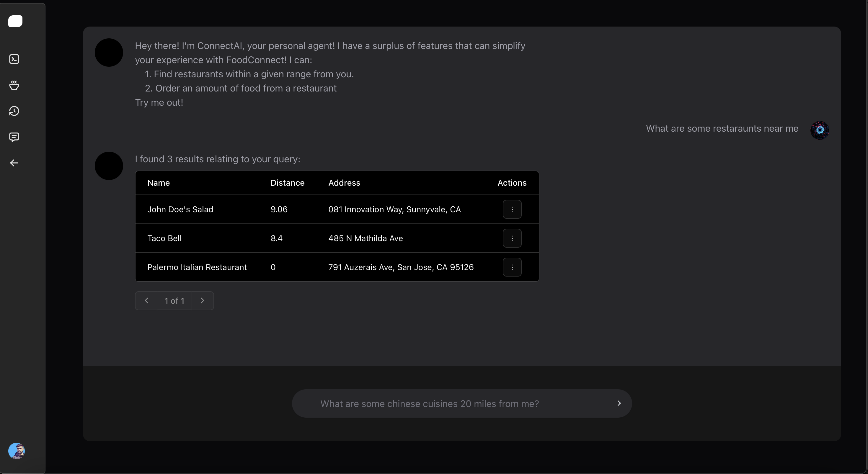Open the history clock sidebar icon
Viewport: 868px width, 474px height.
[14, 111]
